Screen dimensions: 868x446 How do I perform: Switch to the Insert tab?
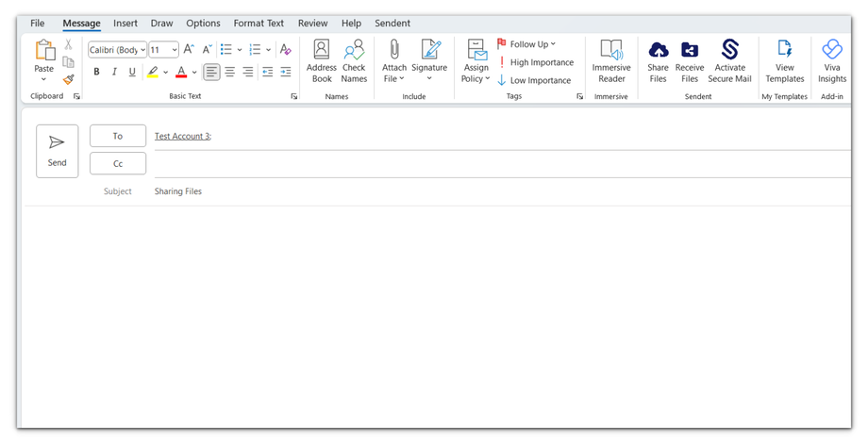(125, 24)
